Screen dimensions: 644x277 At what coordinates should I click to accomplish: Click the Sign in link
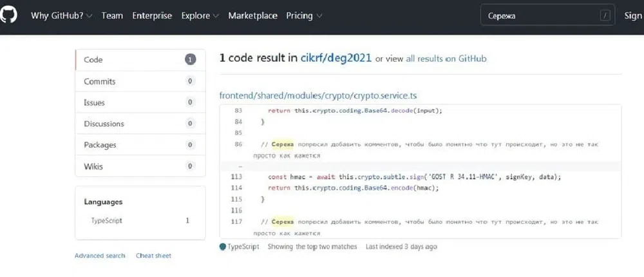(634, 15)
